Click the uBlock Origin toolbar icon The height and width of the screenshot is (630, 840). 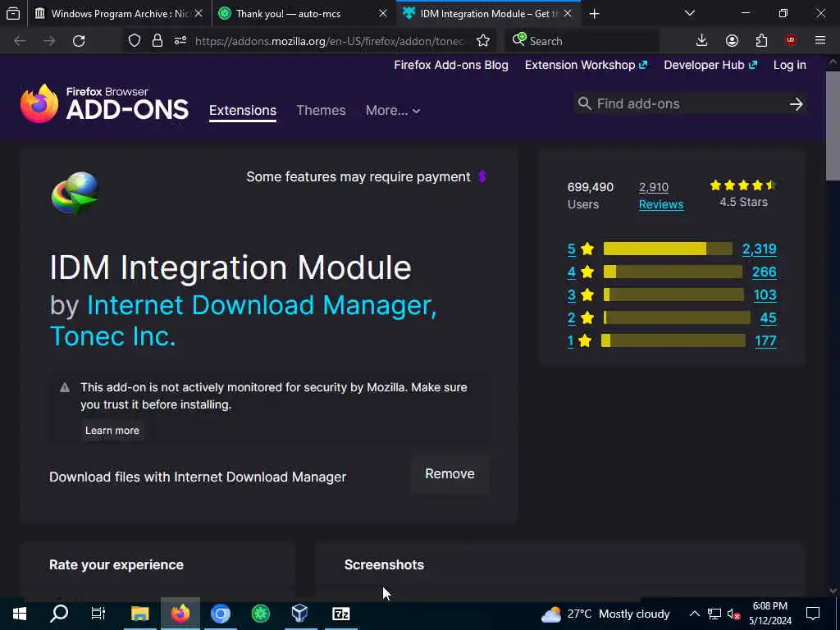click(791, 41)
